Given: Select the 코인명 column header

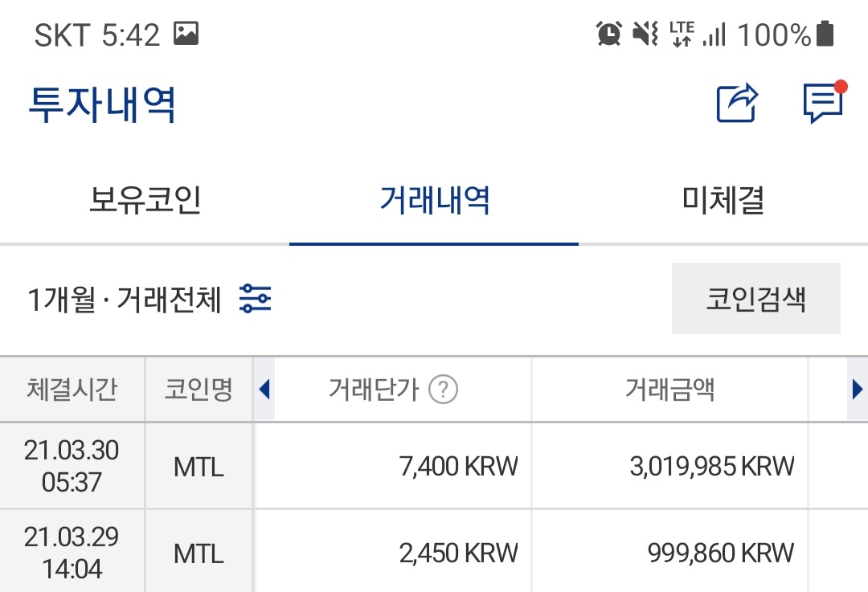Looking at the screenshot, I should [x=199, y=390].
